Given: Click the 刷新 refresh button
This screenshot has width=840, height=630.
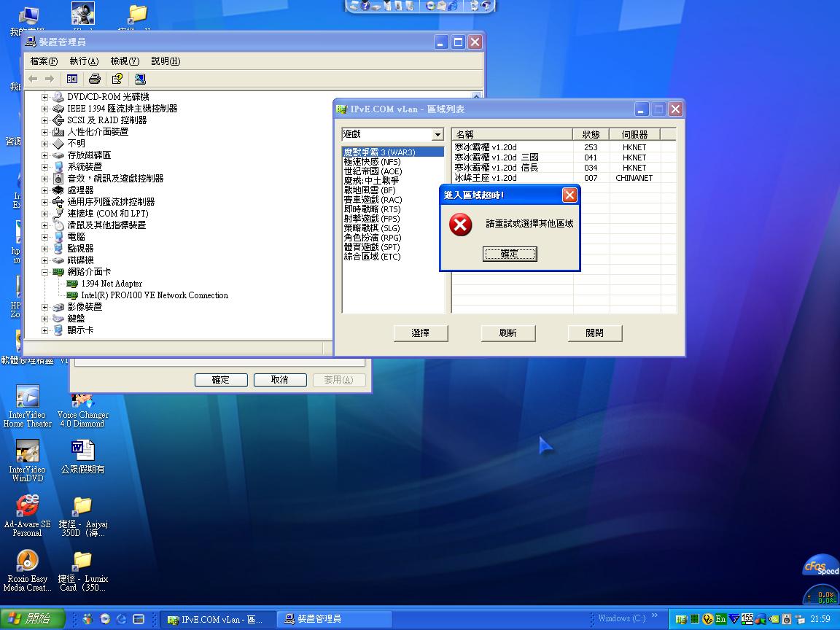Looking at the screenshot, I should [507, 333].
